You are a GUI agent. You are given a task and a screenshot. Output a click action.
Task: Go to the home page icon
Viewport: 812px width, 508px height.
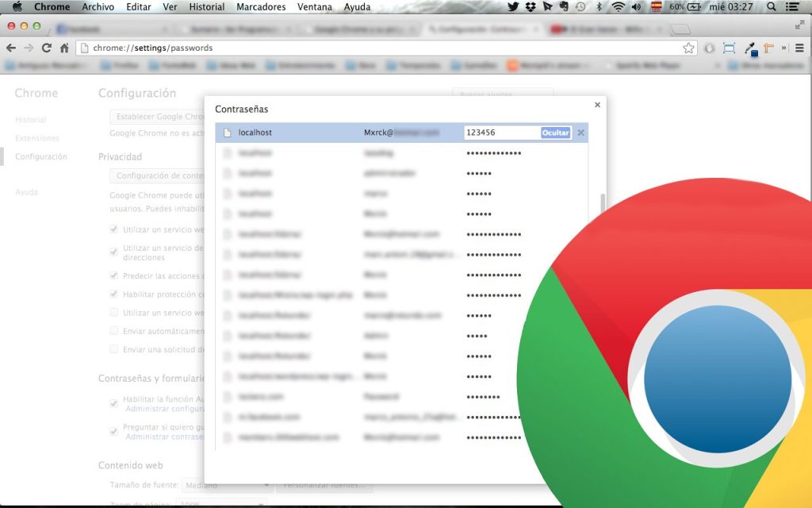tap(65, 48)
